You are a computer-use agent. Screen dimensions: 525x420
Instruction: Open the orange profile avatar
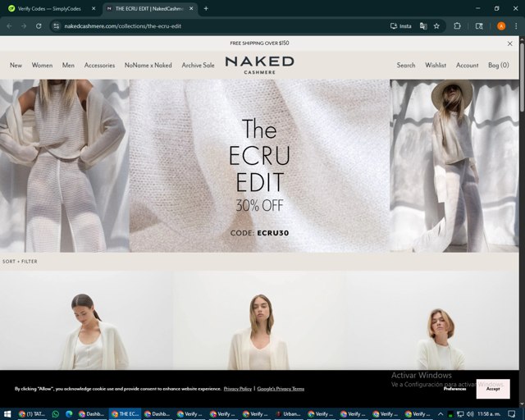point(501,26)
